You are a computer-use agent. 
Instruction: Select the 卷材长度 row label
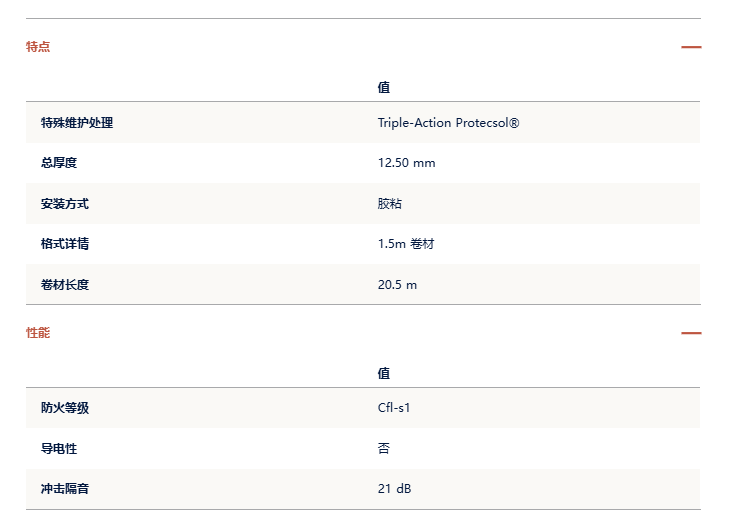pos(65,285)
